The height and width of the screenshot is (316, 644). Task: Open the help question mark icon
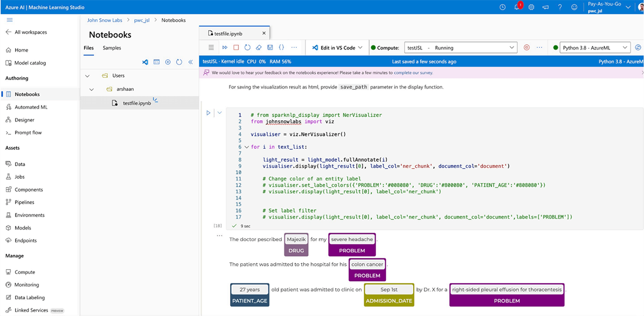click(x=560, y=7)
